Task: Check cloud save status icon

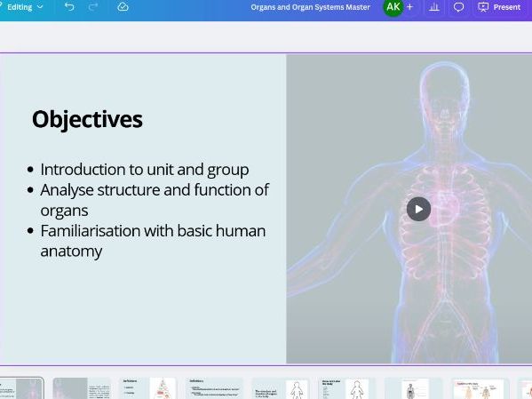Action: tap(123, 7)
